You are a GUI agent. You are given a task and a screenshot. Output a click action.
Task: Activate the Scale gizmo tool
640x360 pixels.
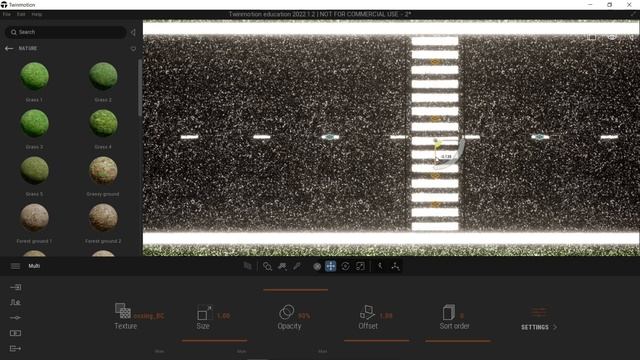pyautogui.click(x=360, y=266)
